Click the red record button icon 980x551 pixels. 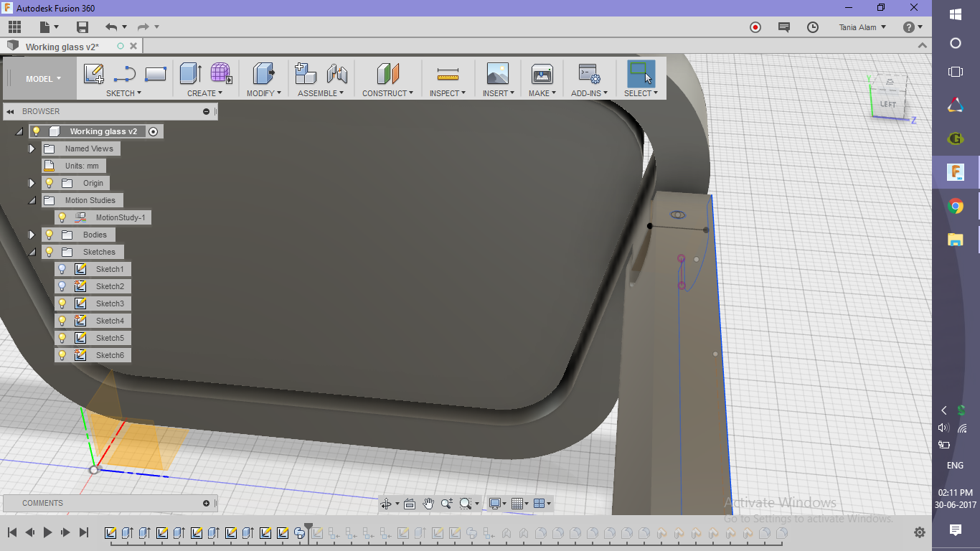coord(755,27)
